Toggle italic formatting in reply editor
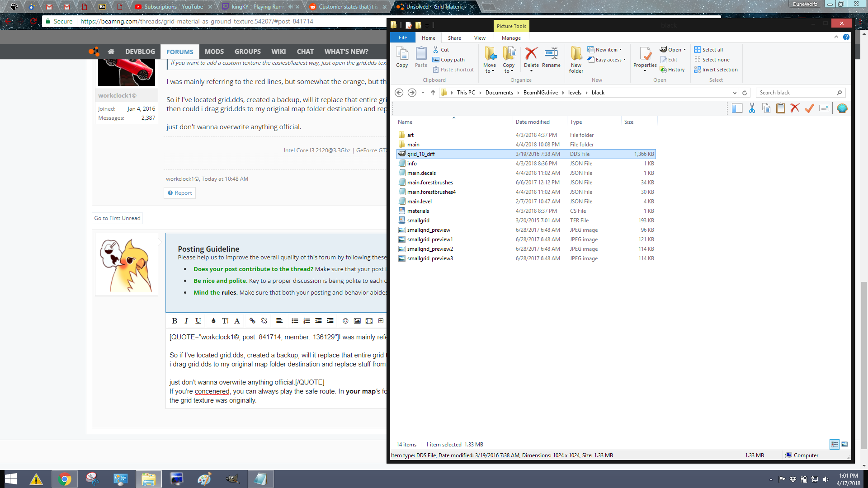 tap(186, 321)
